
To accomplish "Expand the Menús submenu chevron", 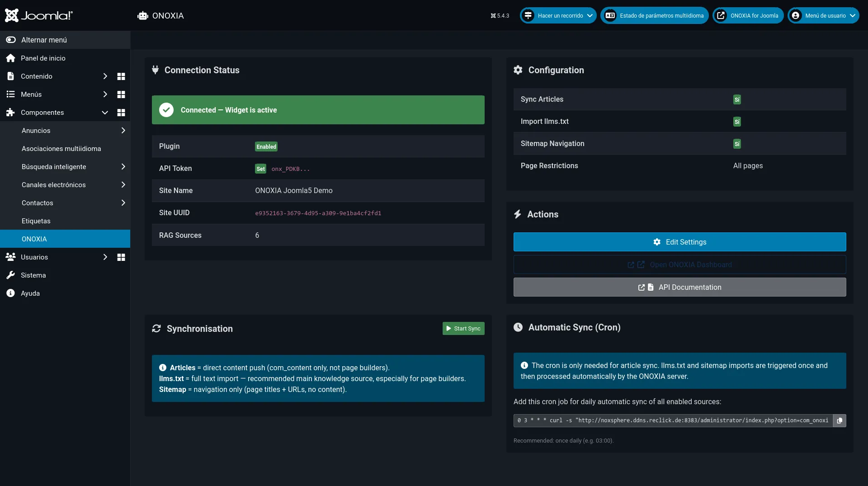I will (x=105, y=94).
